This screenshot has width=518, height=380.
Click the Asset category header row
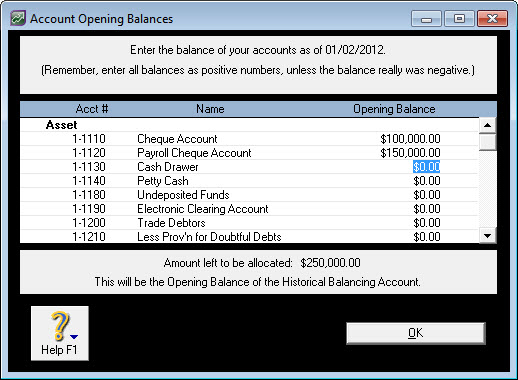[249, 125]
